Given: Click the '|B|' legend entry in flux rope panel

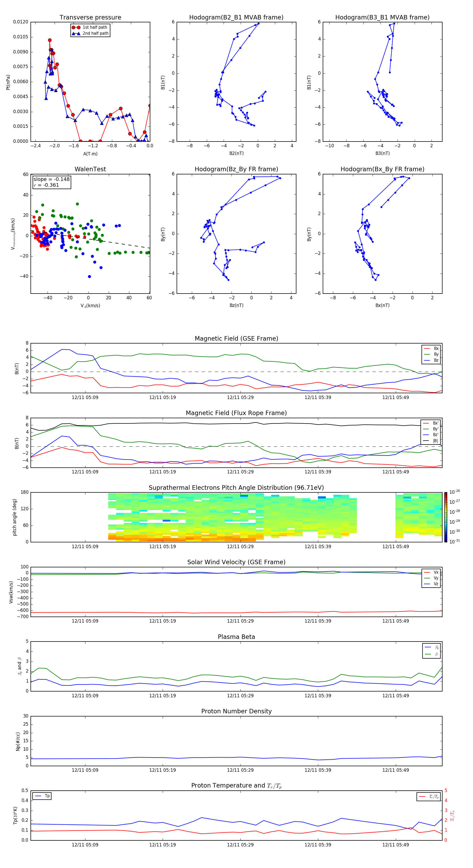Looking at the screenshot, I should coord(431,441).
